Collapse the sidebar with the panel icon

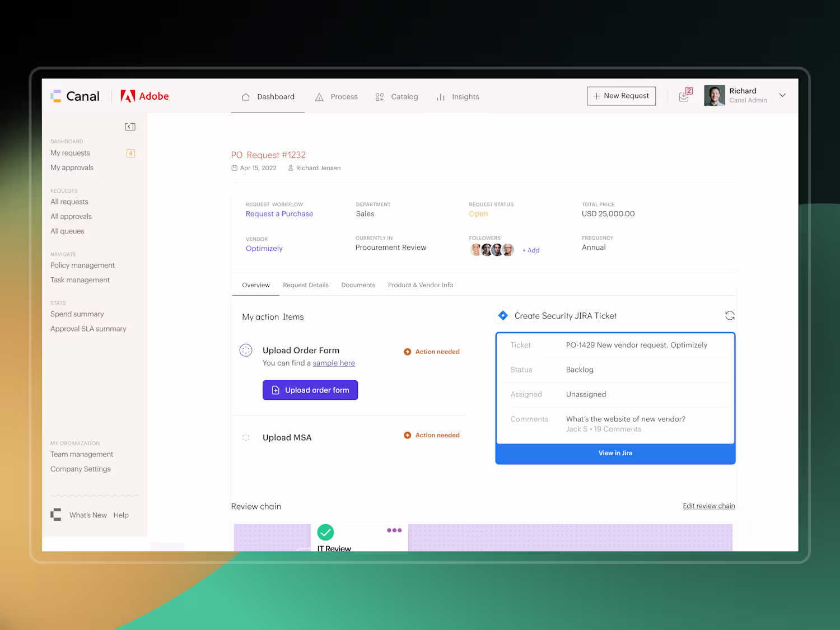pyautogui.click(x=130, y=127)
